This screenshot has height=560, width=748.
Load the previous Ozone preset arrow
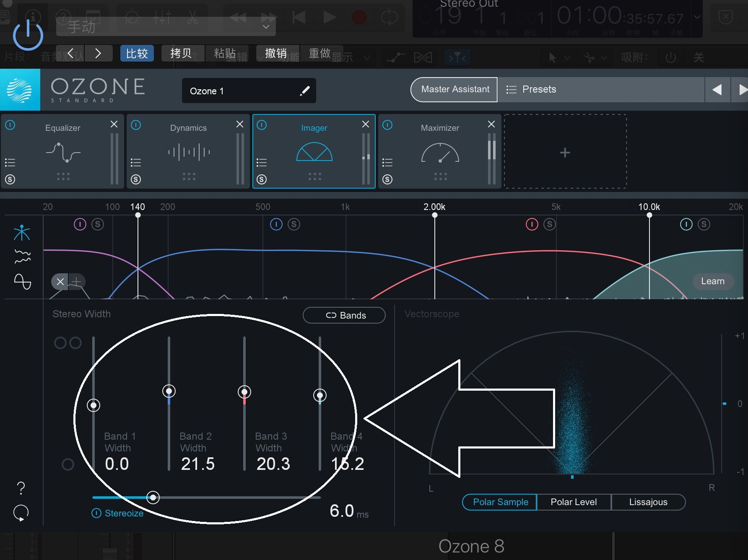[x=717, y=89]
